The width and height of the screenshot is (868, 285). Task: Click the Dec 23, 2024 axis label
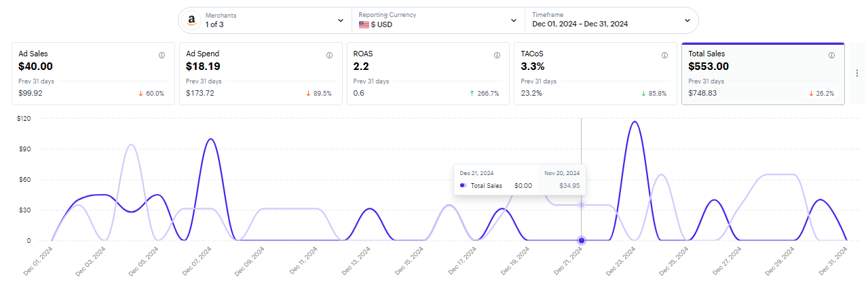622,261
